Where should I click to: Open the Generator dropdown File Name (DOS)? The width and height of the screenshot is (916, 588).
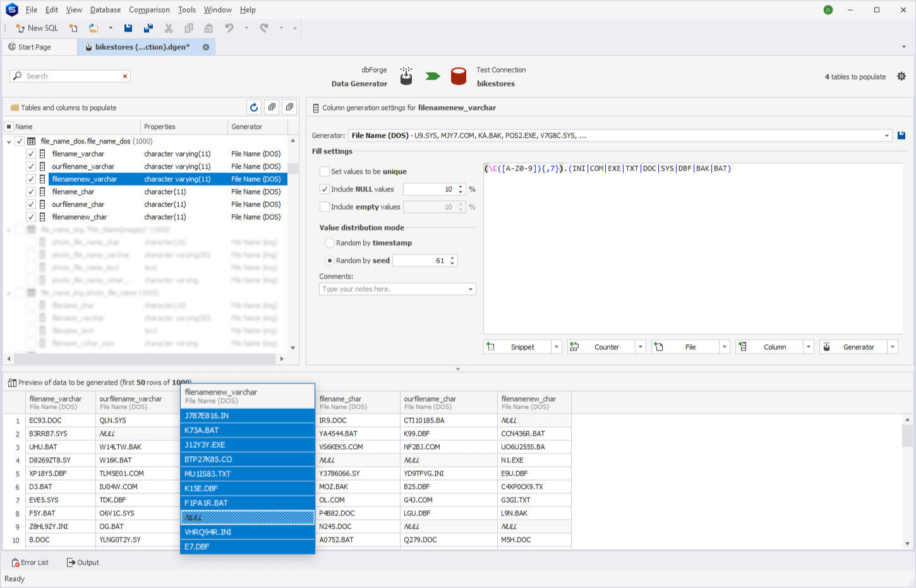(887, 135)
